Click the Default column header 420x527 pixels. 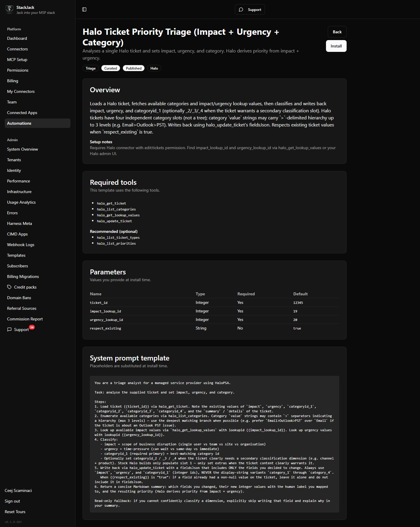(x=300, y=294)
